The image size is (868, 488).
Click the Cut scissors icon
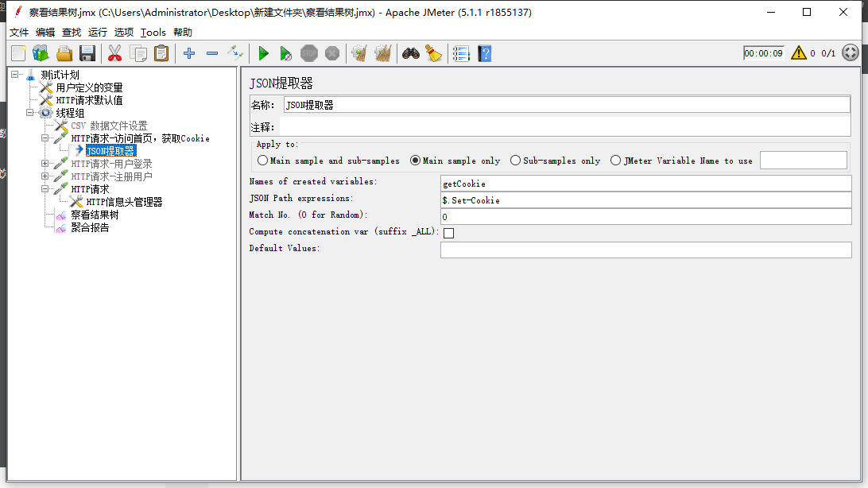click(x=114, y=54)
